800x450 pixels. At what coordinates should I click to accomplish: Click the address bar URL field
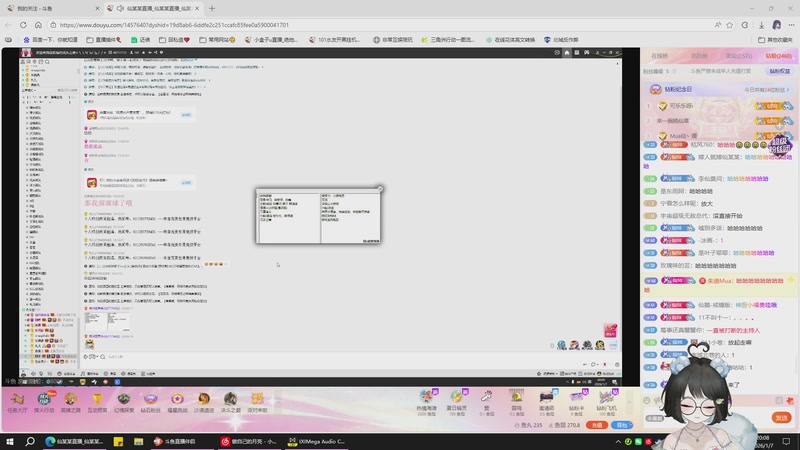(383, 24)
